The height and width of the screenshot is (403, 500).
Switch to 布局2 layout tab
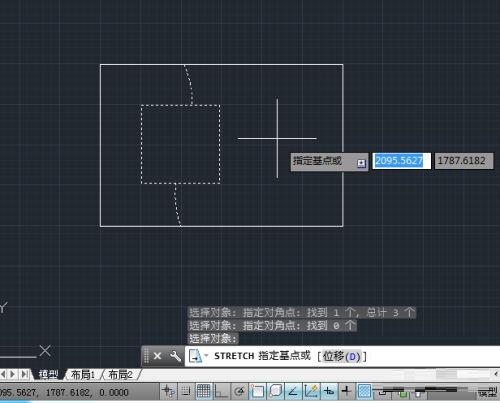point(121,375)
